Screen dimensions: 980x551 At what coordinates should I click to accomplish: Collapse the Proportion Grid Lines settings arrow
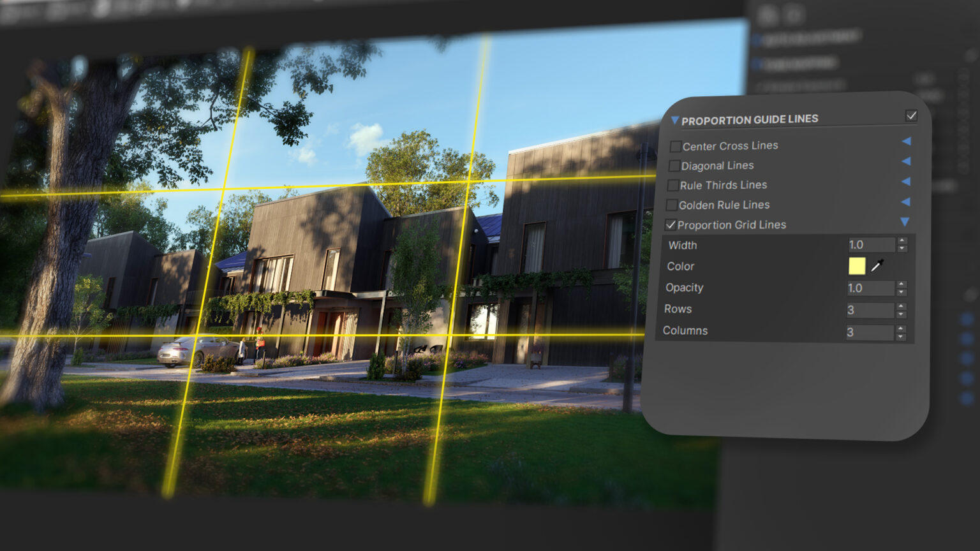(905, 222)
